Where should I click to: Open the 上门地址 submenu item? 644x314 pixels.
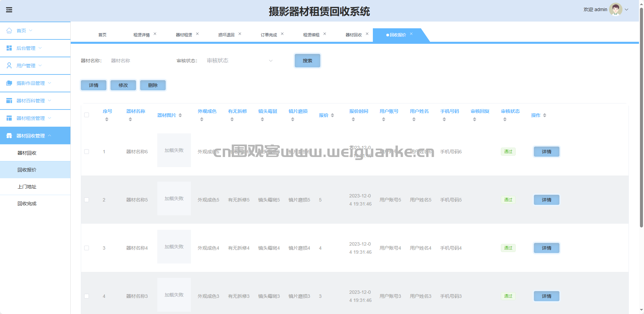coord(27,187)
